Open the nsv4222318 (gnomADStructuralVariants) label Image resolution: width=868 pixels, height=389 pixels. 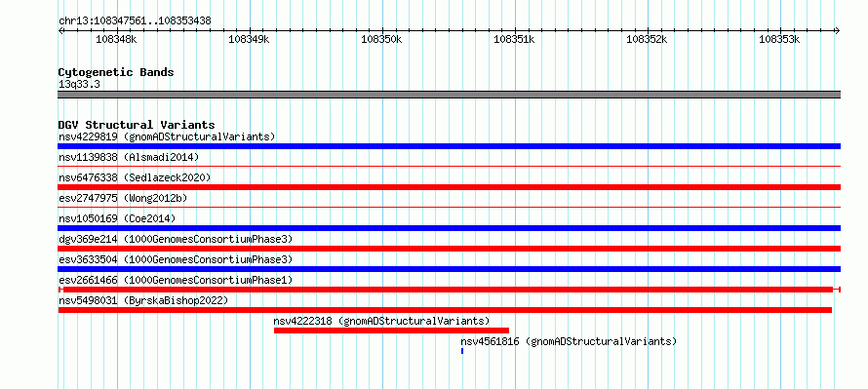tap(382, 321)
